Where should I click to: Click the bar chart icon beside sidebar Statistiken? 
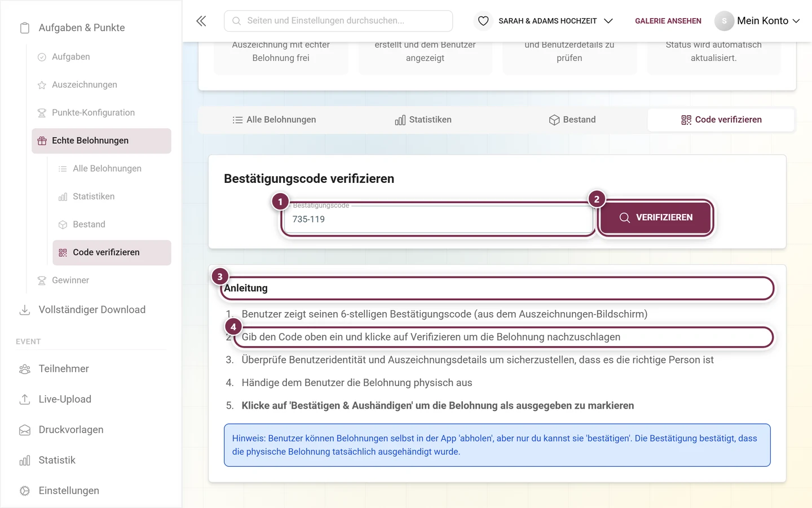[63, 196]
